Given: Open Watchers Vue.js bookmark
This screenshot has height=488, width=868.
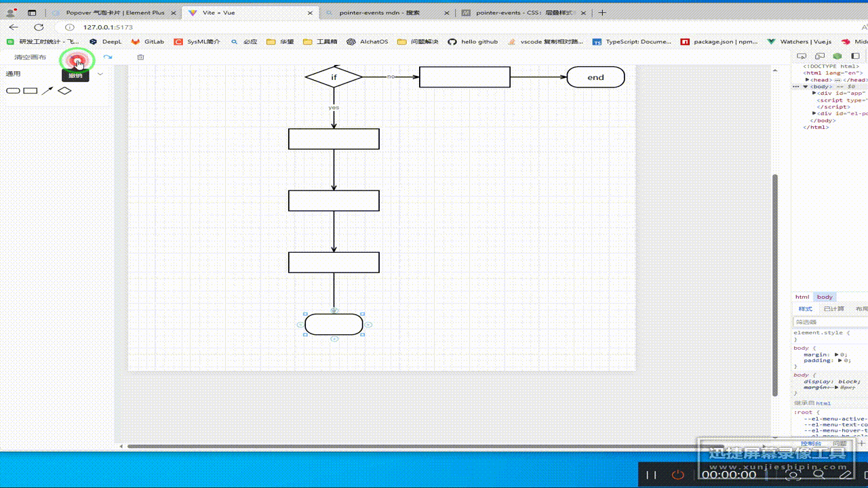Looking at the screenshot, I should (x=800, y=41).
